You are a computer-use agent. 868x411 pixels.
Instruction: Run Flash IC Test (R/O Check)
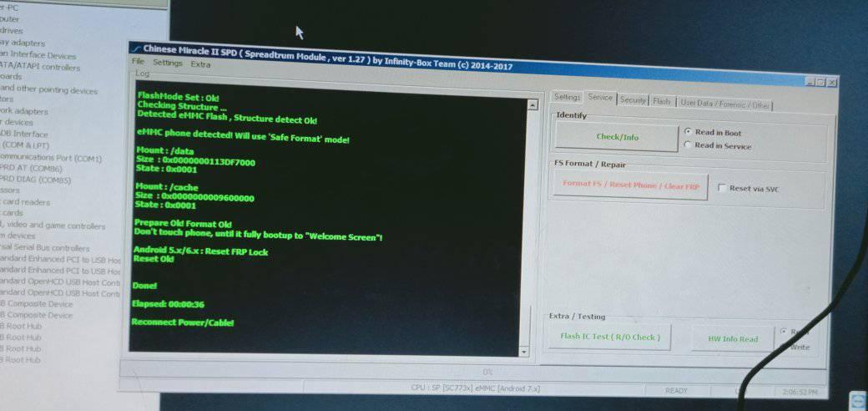610,337
